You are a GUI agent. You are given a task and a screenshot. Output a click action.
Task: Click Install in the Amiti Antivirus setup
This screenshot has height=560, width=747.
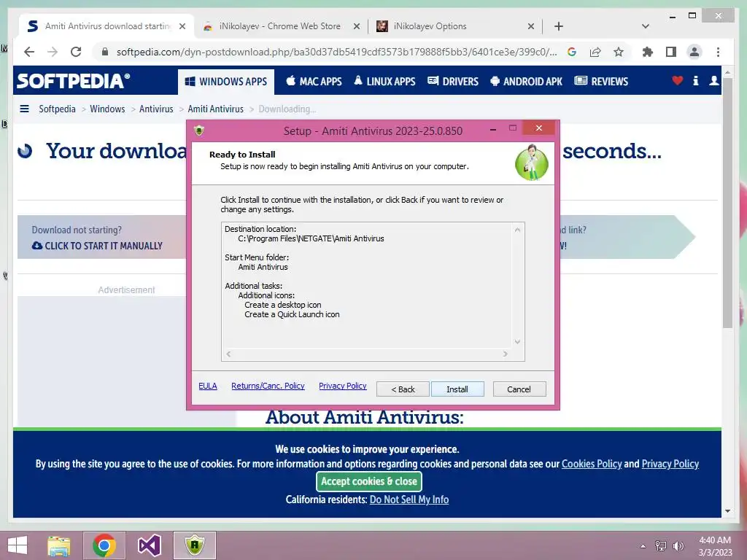click(x=457, y=389)
